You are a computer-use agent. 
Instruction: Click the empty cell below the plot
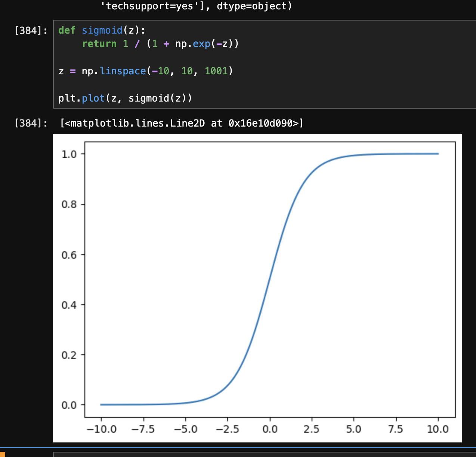coord(262,454)
